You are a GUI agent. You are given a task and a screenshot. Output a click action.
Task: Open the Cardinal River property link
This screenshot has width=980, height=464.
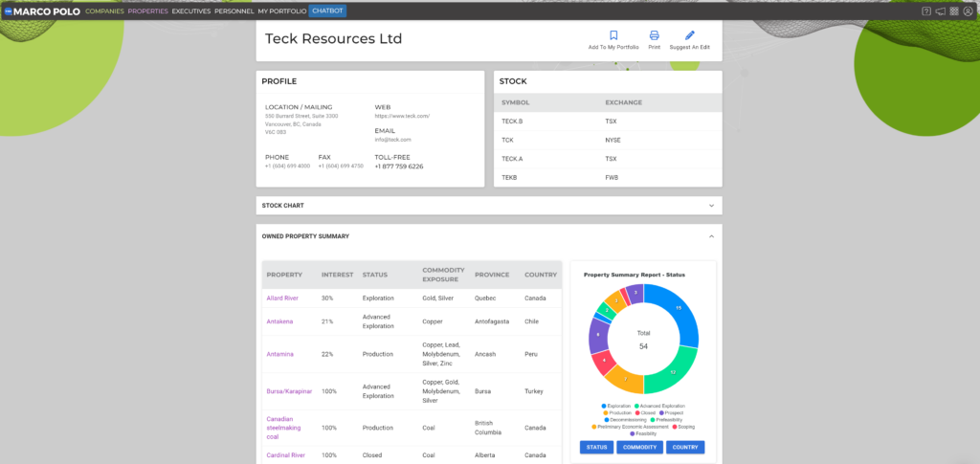[283, 455]
